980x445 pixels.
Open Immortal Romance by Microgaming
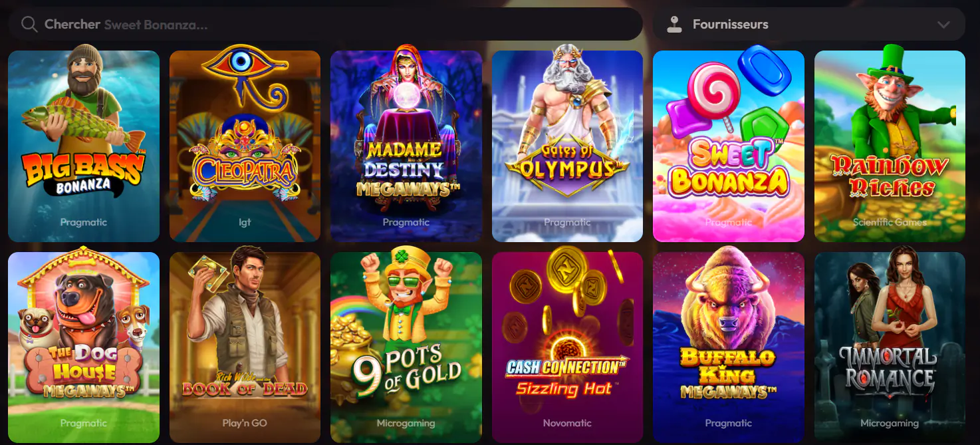[890, 347]
